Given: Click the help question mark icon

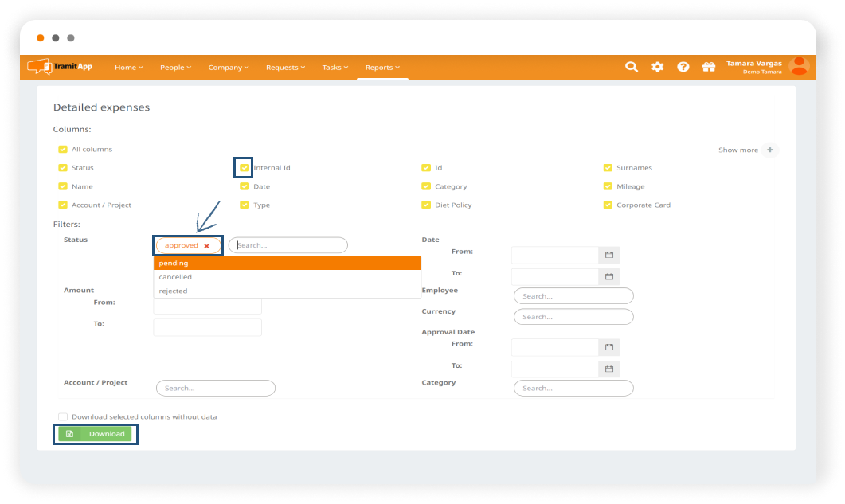Looking at the screenshot, I should [683, 68].
